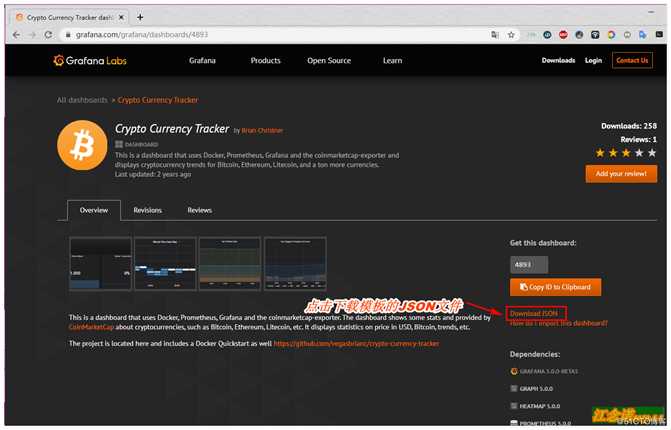Close the Crypto Currency Tracker browser tab
The width and height of the screenshot is (671, 430).
coord(121,17)
